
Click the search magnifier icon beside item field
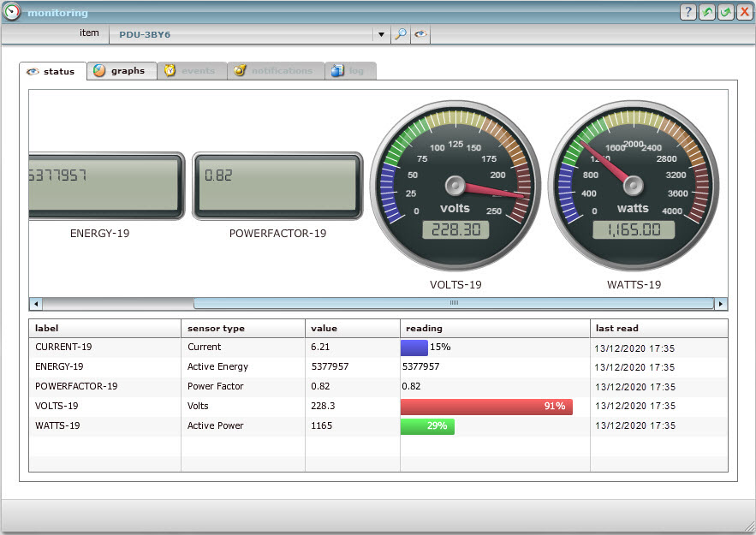pos(400,34)
